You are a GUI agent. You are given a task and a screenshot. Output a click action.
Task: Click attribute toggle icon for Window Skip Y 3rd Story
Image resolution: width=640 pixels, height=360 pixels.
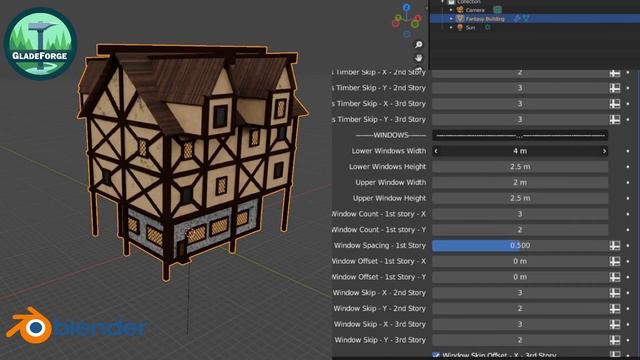coord(615,340)
